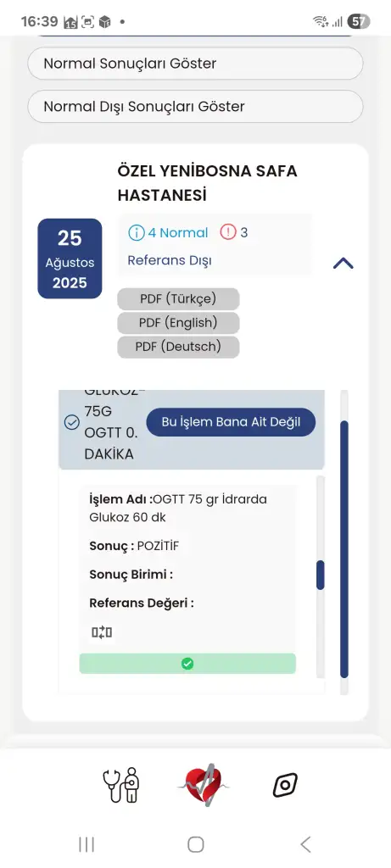Open PDF (Türkçe) report
The height and width of the screenshot is (868, 391).
[178, 299]
